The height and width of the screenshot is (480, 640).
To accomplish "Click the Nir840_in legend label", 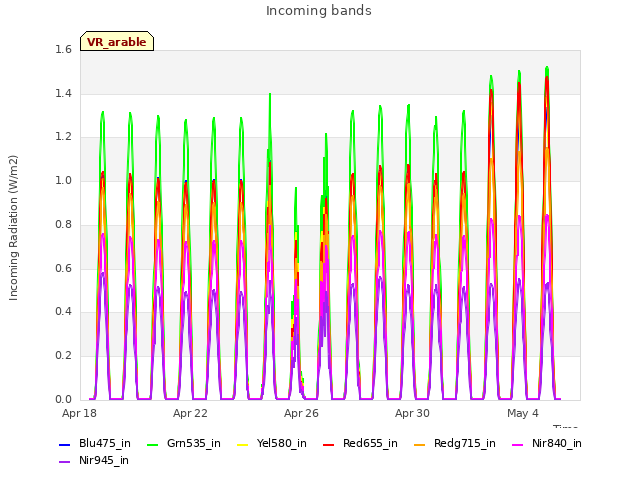I will pyautogui.click(x=557, y=444).
